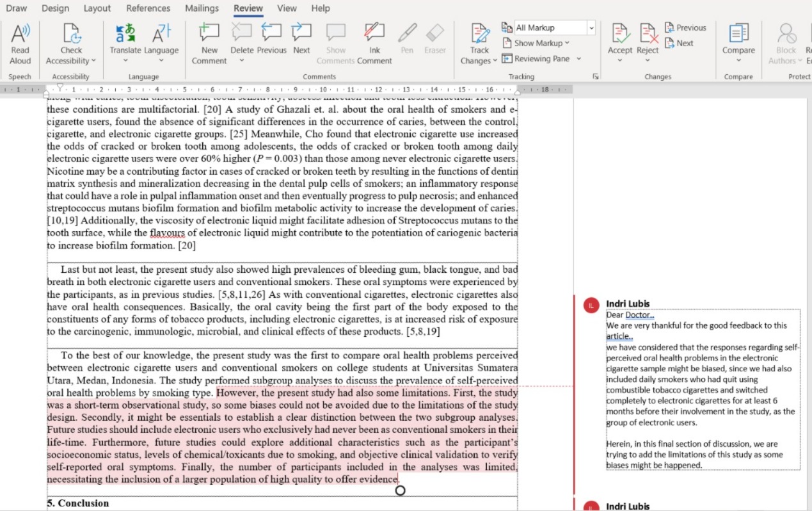The height and width of the screenshot is (511, 812).
Task: Expand the Reviewing Pane arrow options
Action: tap(578, 58)
